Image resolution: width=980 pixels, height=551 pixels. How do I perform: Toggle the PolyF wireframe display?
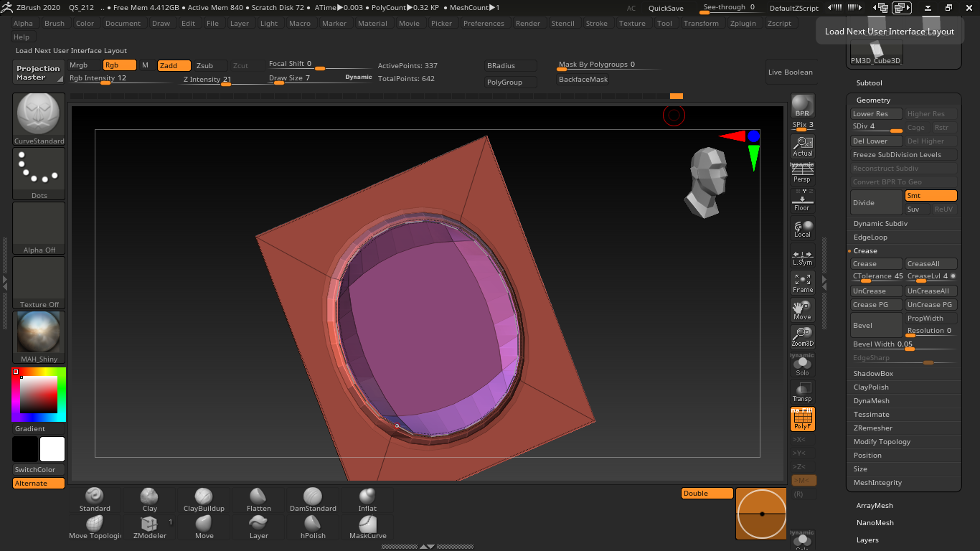coord(802,419)
